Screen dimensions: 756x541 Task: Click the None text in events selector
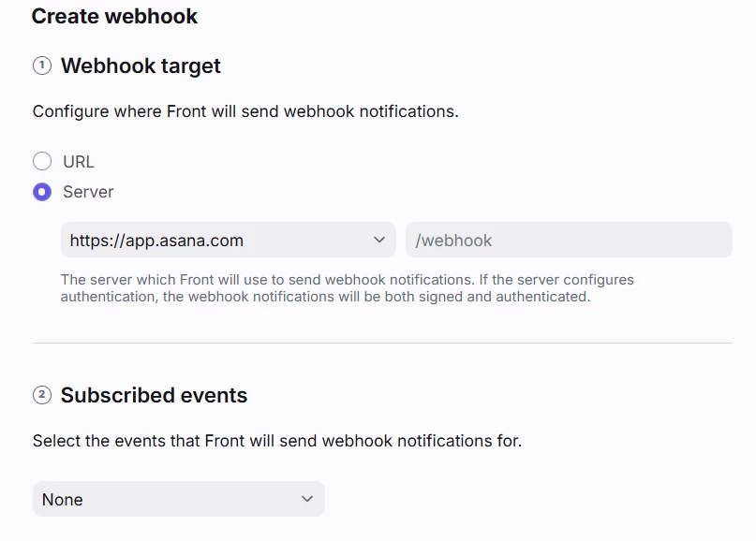(x=63, y=500)
